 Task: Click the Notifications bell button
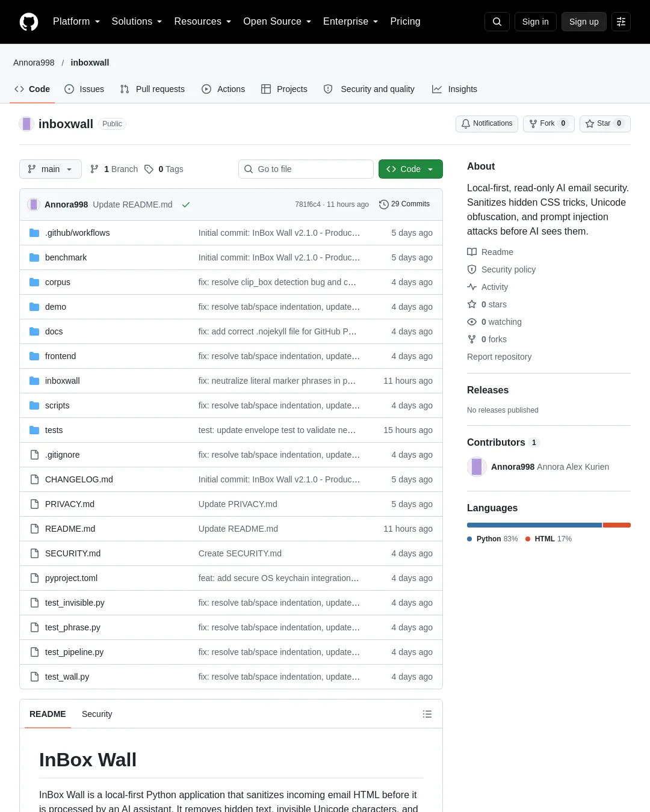[x=487, y=123]
